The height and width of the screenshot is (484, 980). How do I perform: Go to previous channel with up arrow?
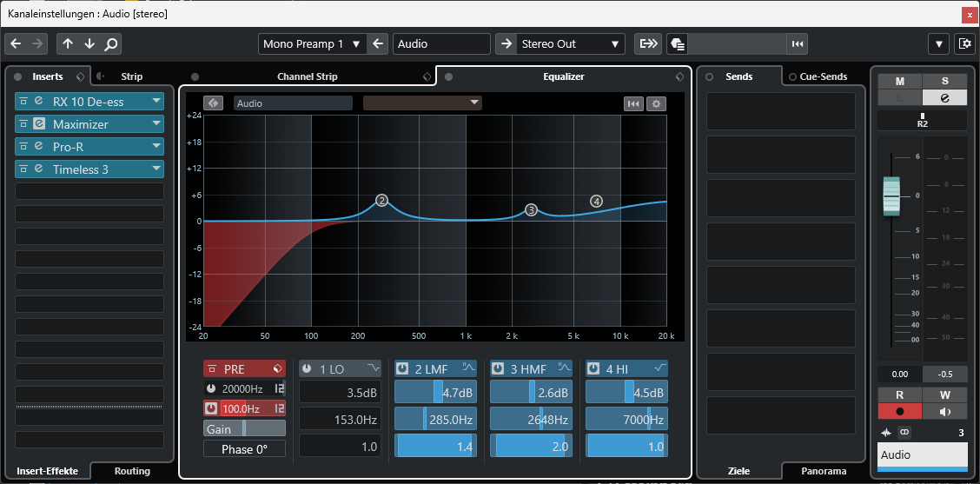(x=68, y=44)
